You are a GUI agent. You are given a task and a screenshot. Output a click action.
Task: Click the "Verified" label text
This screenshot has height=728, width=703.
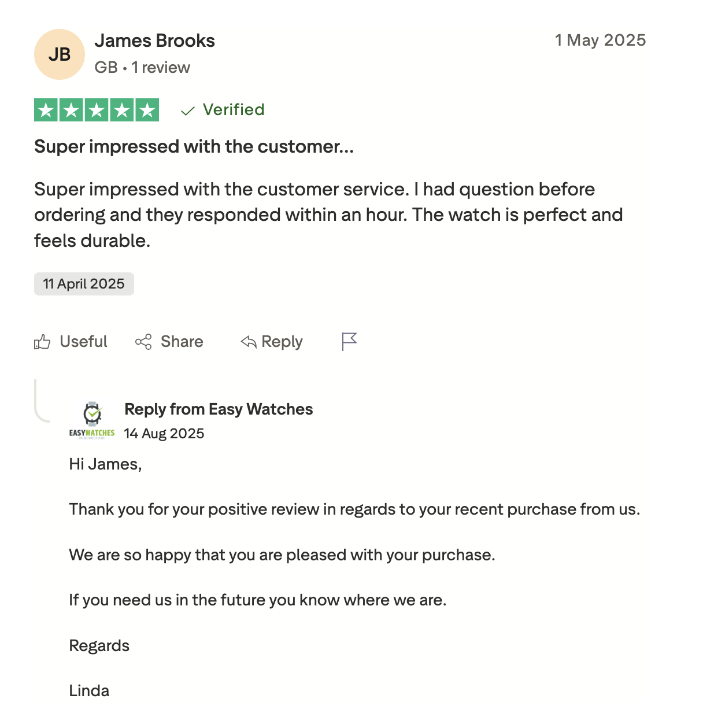pos(234,109)
